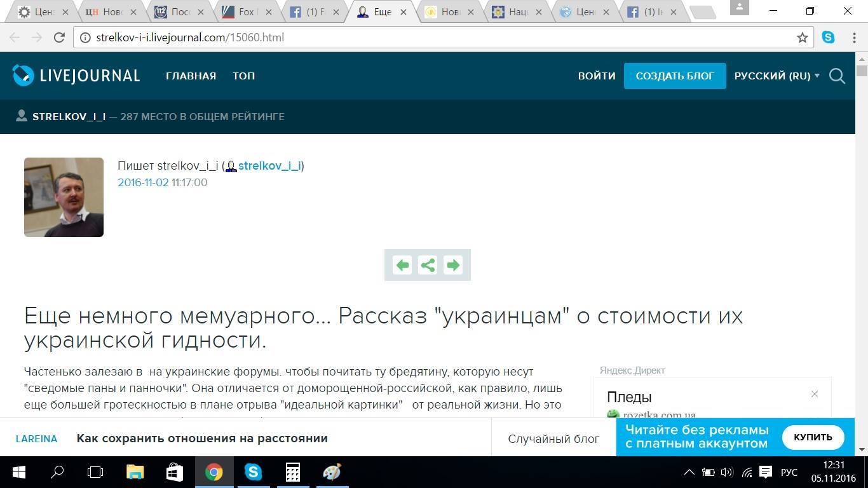Open the ГЛАВНАЯ menu item
The image size is (868, 488).
191,76
